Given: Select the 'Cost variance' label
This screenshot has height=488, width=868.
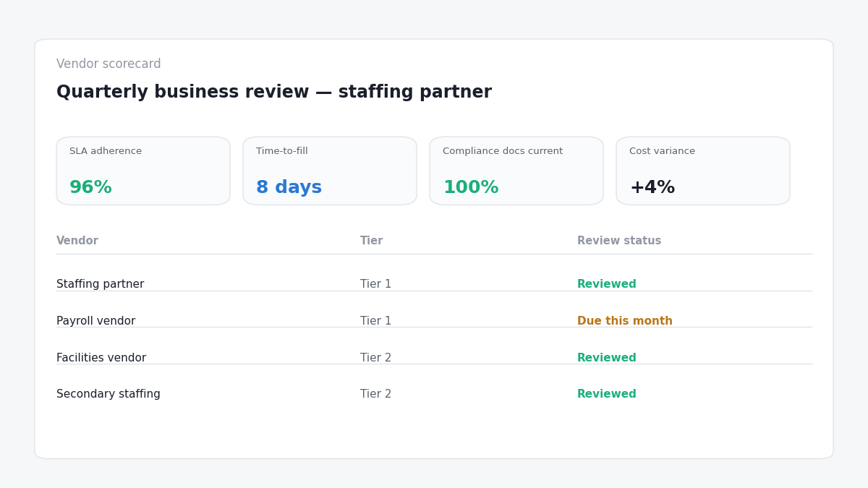Looking at the screenshot, I should click(662, 151).
